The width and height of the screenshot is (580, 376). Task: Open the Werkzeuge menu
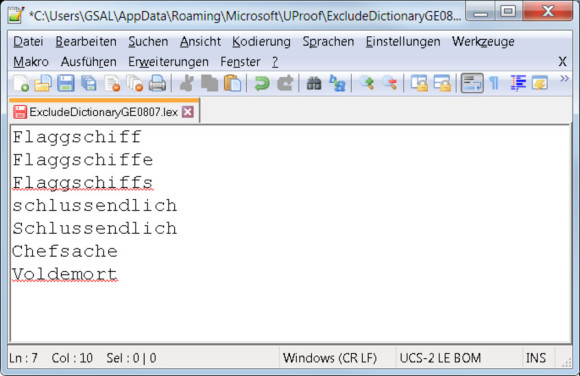pyautogui.click(x=483, y=41)
